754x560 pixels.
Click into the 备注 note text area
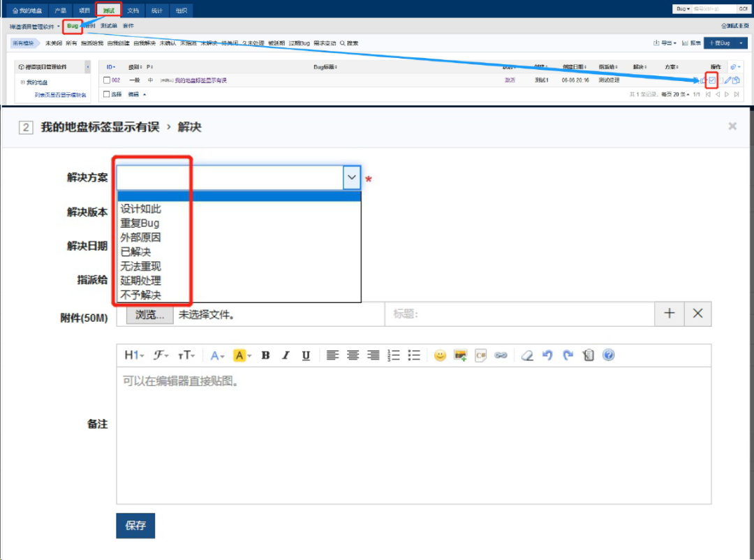(x=413, y=436)
